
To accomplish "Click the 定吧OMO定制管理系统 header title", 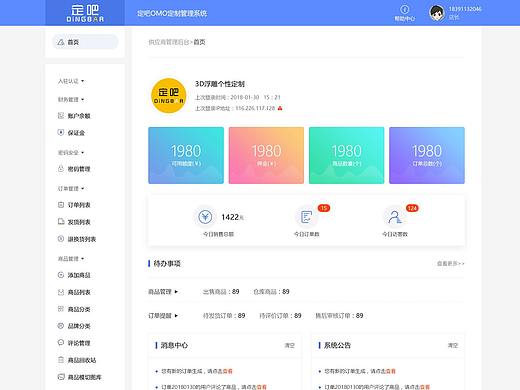I will pyautogui.click(x=172, y=13).
